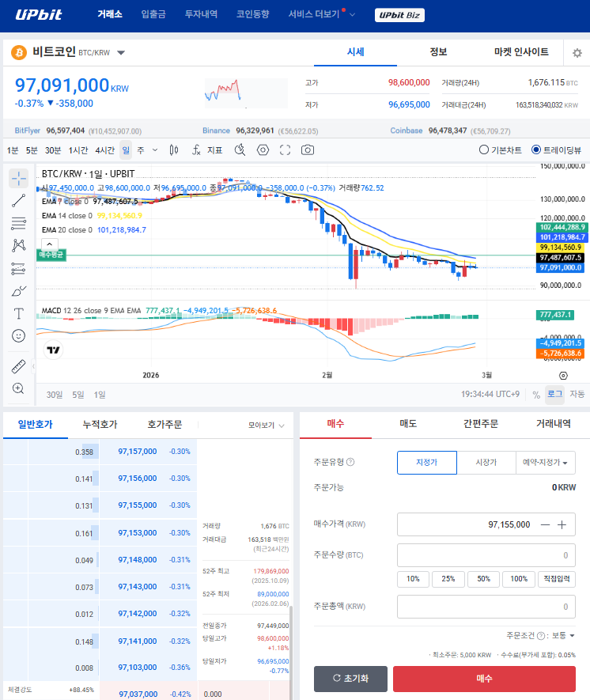Select the trend line drawing tool

pos(18,201)
